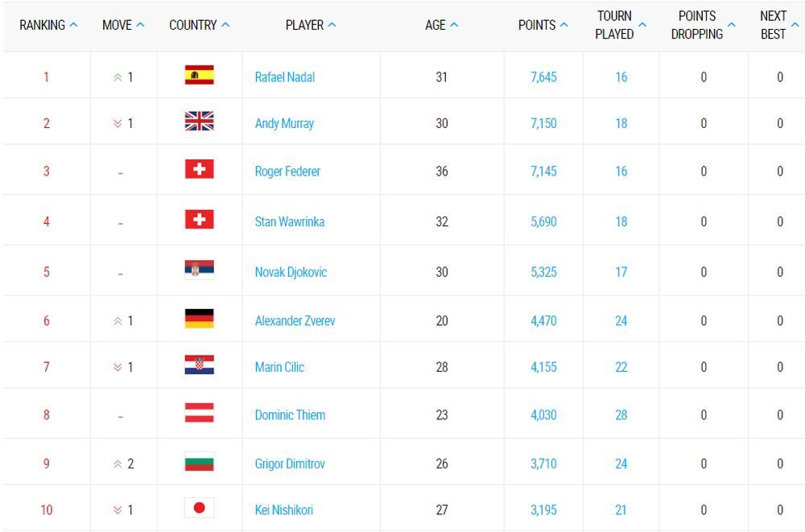Click the Serbia flag next to Djokovic
The height and width of the screenshot is (532, 805).
click(x=199, y=270)
